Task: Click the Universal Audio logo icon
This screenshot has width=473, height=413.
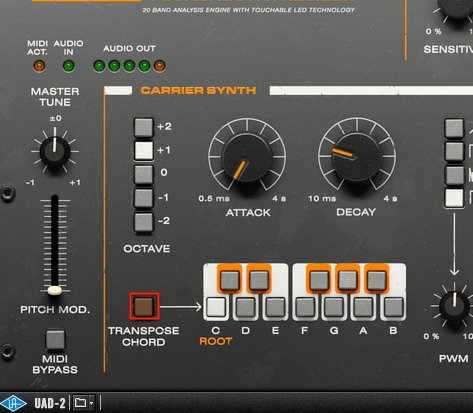Action: (x=13, y=403)
